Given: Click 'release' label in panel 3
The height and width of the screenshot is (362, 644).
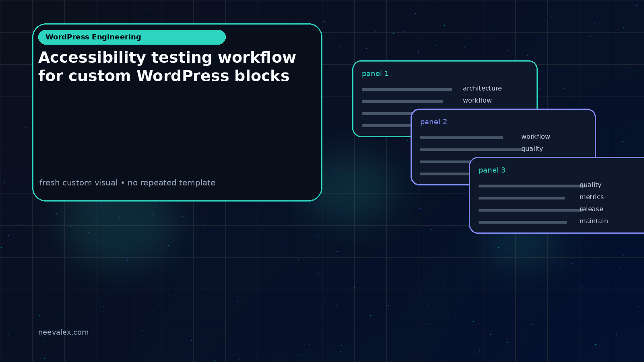Looking at the screenshot, I should click(591, 209).
